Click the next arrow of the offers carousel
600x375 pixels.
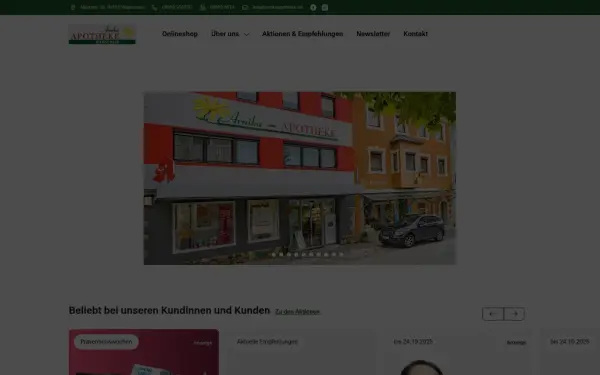(x=514, y=314)
